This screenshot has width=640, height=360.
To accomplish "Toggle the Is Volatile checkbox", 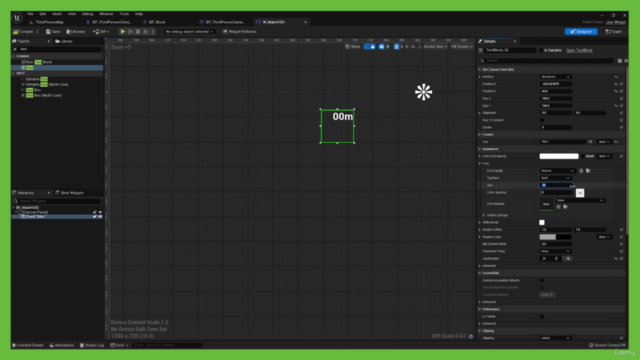I will [x=542, y=316].
